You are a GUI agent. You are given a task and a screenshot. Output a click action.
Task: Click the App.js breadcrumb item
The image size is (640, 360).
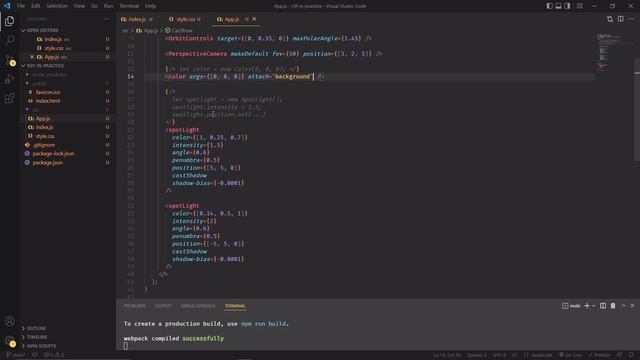click(147, 31)
